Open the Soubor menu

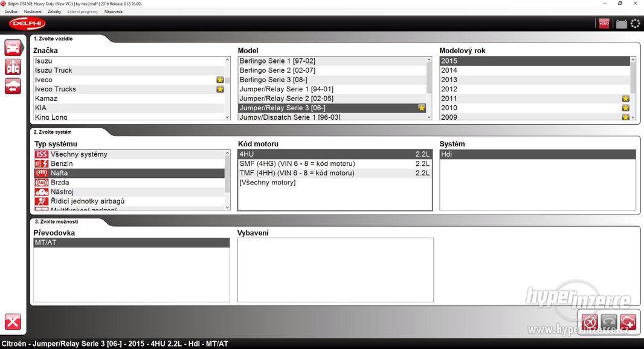(x=11, y=11)
